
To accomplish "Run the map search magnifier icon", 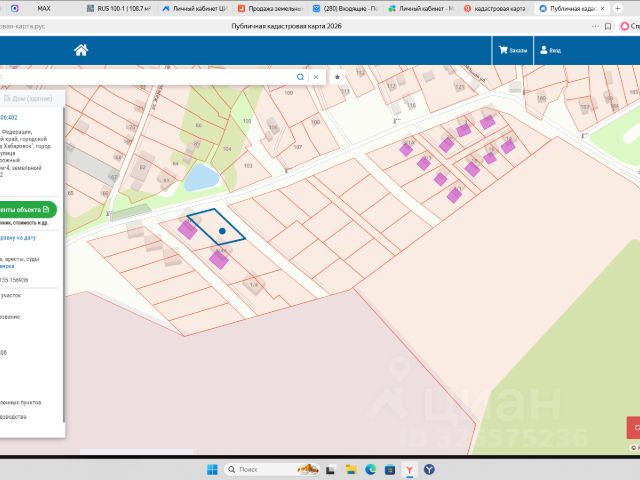I will [x=300, y=77].
